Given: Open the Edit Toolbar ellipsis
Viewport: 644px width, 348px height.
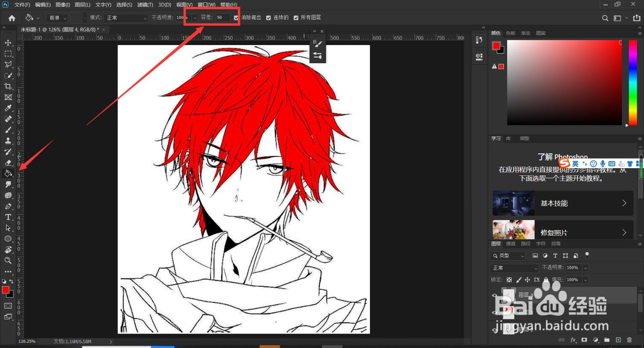Looking at the screenshot, I should click(8, 272).
